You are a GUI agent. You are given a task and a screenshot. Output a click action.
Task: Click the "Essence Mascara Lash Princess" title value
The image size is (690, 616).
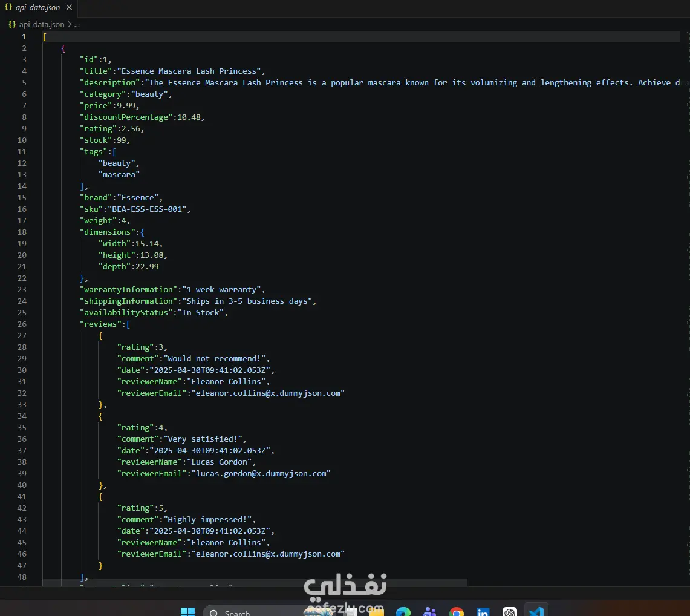[x=189, y=71]
